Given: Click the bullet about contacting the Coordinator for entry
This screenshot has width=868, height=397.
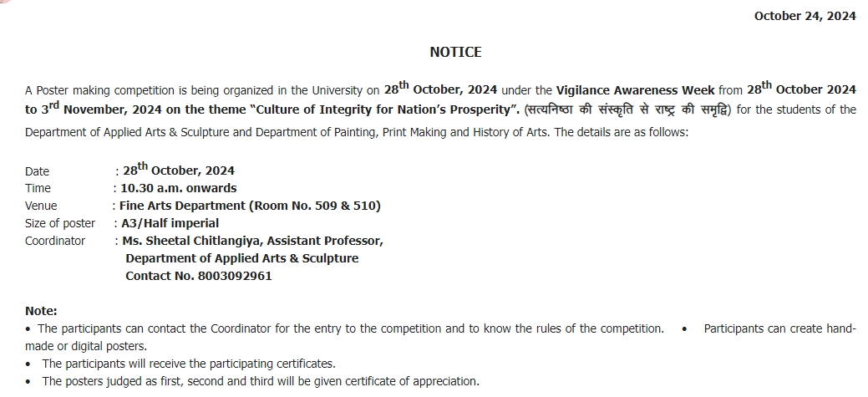Looking at the screenshot, I should tap(351, 328).
